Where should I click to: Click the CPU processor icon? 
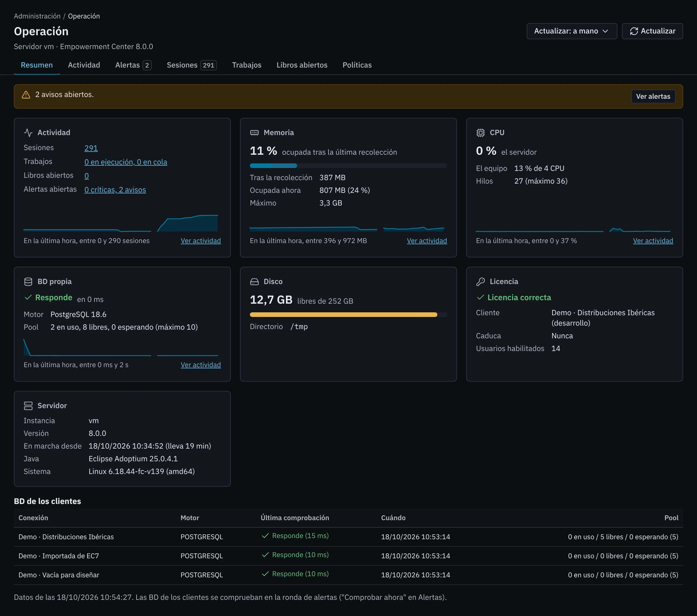tap(480, 132)
